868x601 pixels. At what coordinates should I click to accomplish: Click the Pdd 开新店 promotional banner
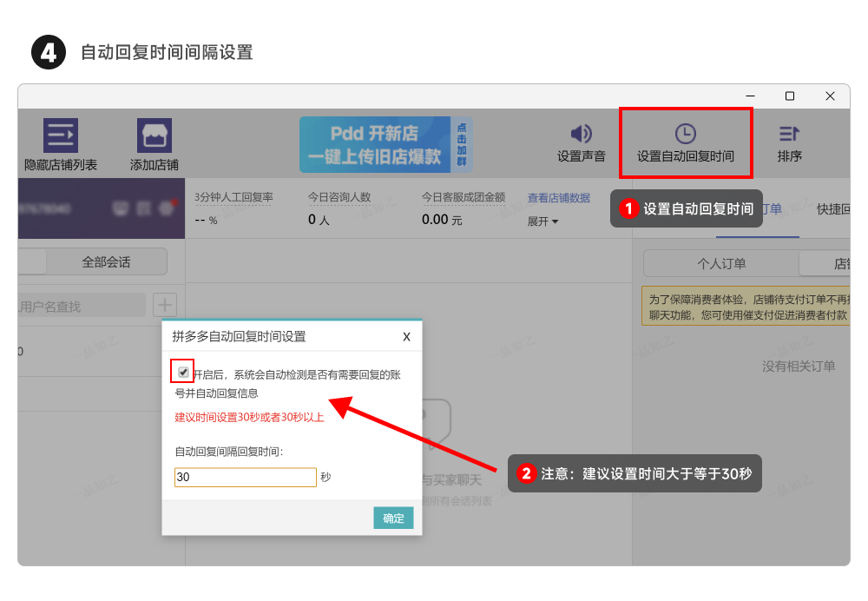(375, 144)
